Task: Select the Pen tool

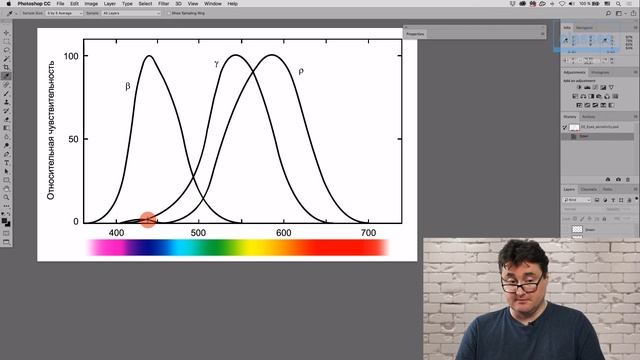Action: point(6,154)
